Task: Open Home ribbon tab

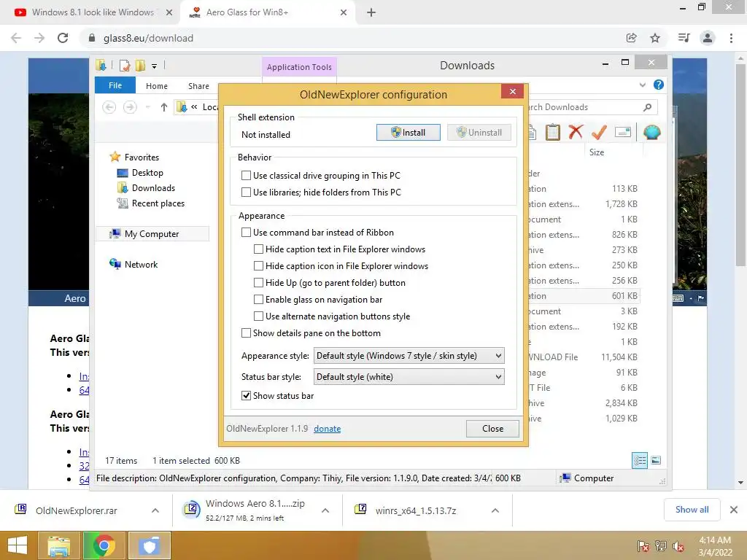Action: click(157, 86)
